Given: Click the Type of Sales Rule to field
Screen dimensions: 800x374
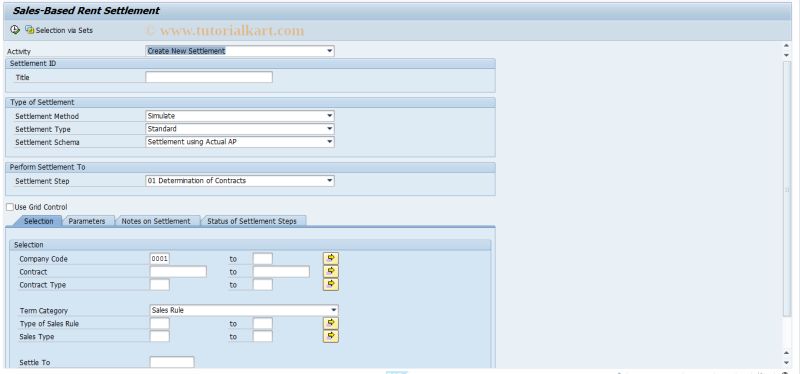Looking at the screenshot, I should click(263, 323).
